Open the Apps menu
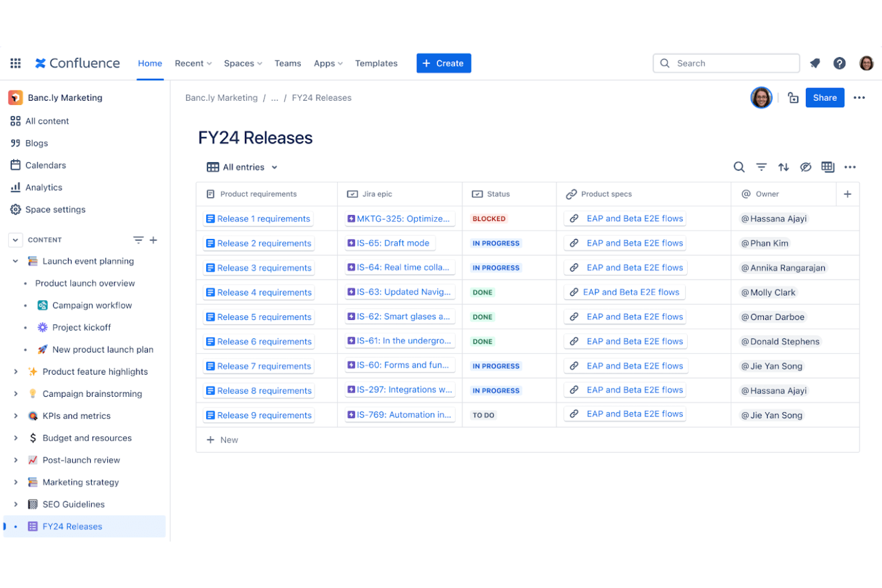The height and width of the screenshot is (588, 882). (x=328, y=63)
